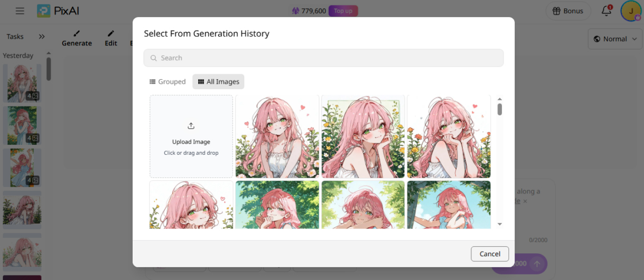Click the Tasks label
Screen dimensions: 644x280
(15, 37)
